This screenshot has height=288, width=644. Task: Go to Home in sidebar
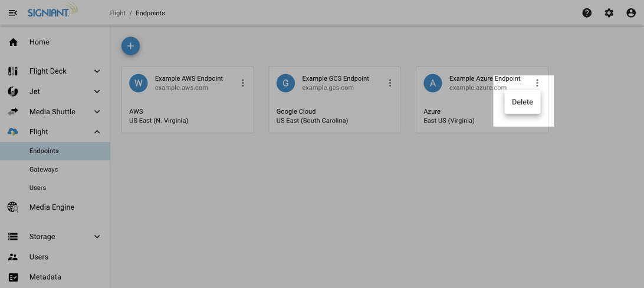tap(40, 42)
